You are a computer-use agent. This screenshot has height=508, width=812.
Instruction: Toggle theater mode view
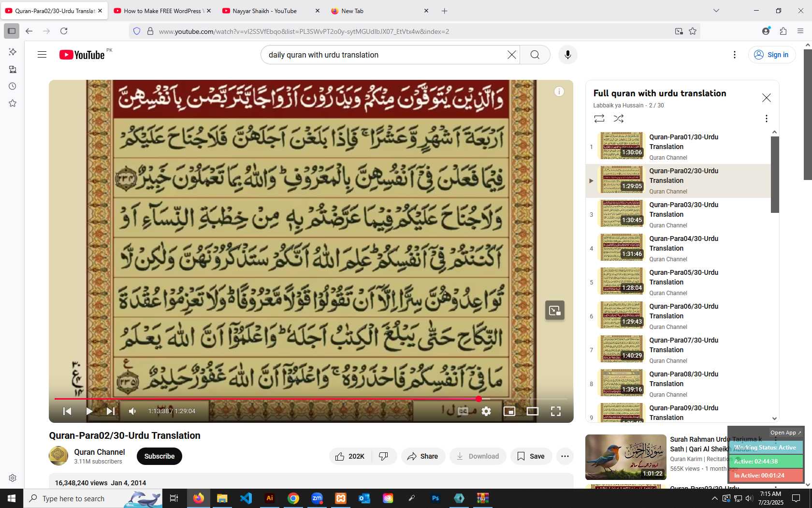pos(533,411)
